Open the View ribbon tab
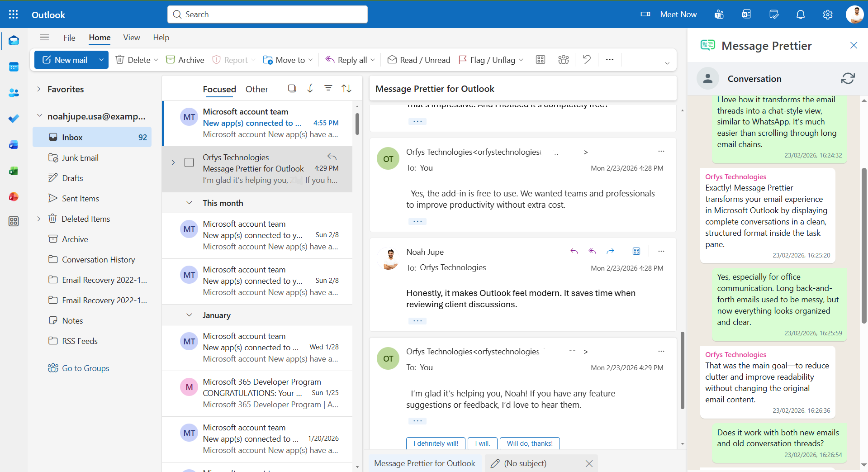The width and height of the screenshot is (868, 472). 132,38
